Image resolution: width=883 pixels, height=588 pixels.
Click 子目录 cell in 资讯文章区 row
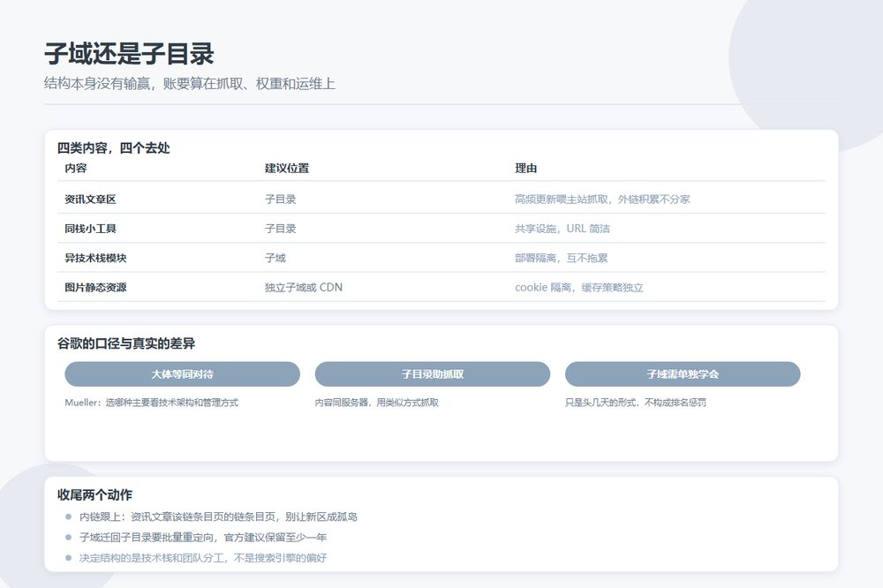pyautogui.click(x=281, y=200)
